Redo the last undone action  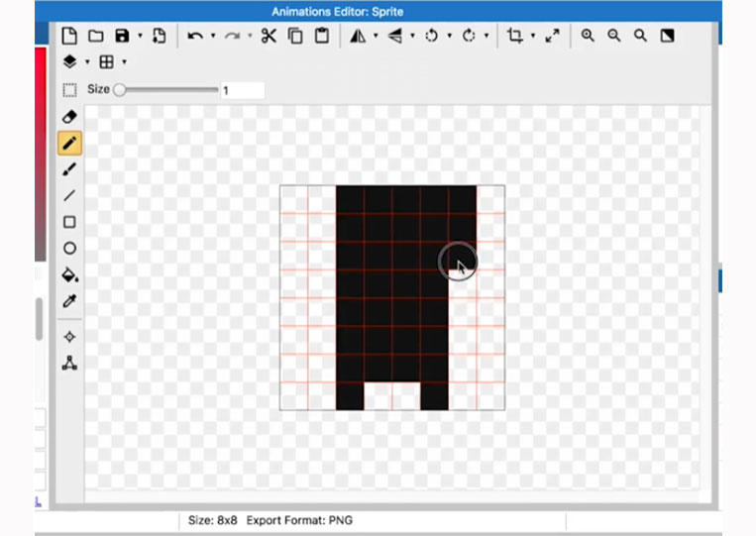(x=233, y=36)
